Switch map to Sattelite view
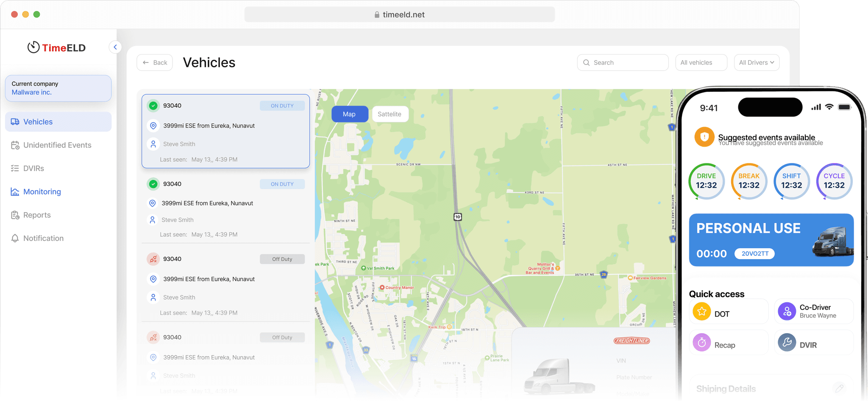The height and width of the screenshot is (409, 868). [389, 114]
